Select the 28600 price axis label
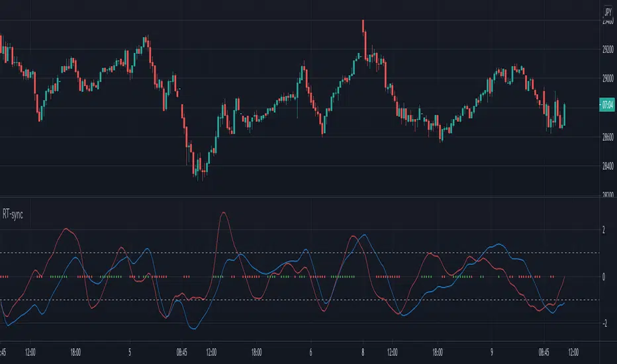 608,137
